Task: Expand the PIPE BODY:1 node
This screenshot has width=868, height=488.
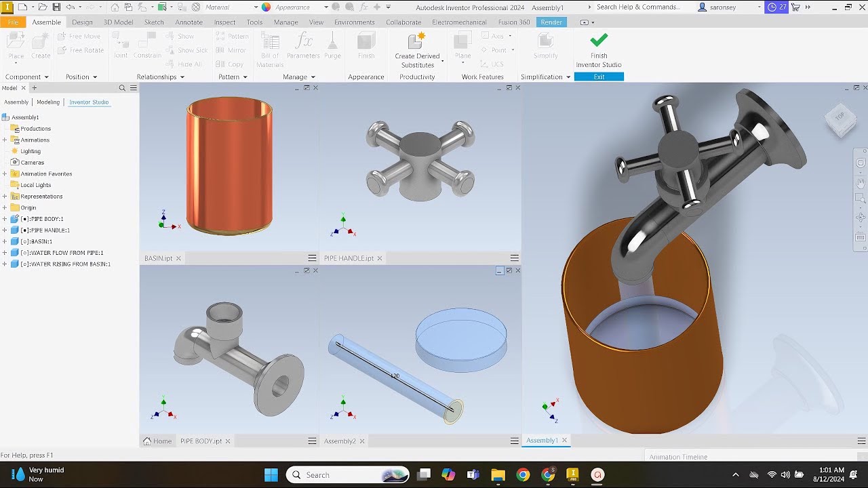Action: coord(5,219)
